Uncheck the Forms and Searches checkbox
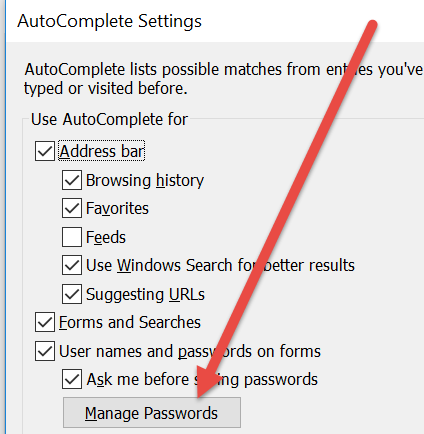The image size is (424, 434). [x=45, y=322]
